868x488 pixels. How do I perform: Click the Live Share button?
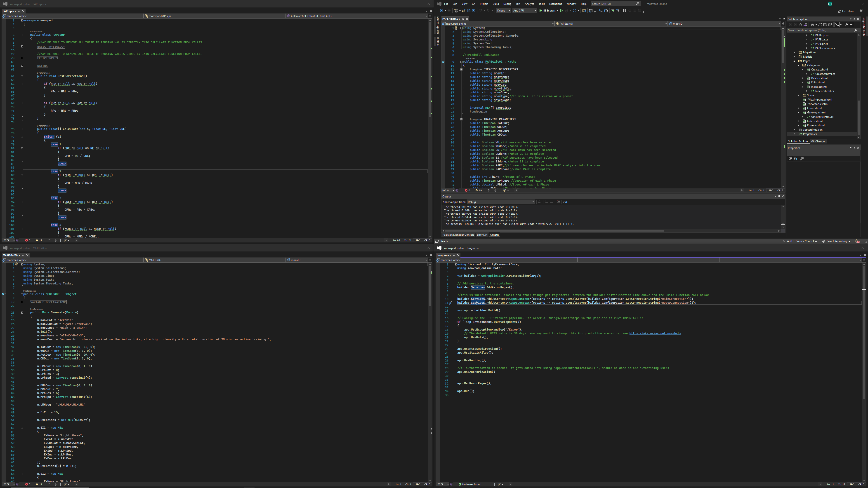click(846, 11)
